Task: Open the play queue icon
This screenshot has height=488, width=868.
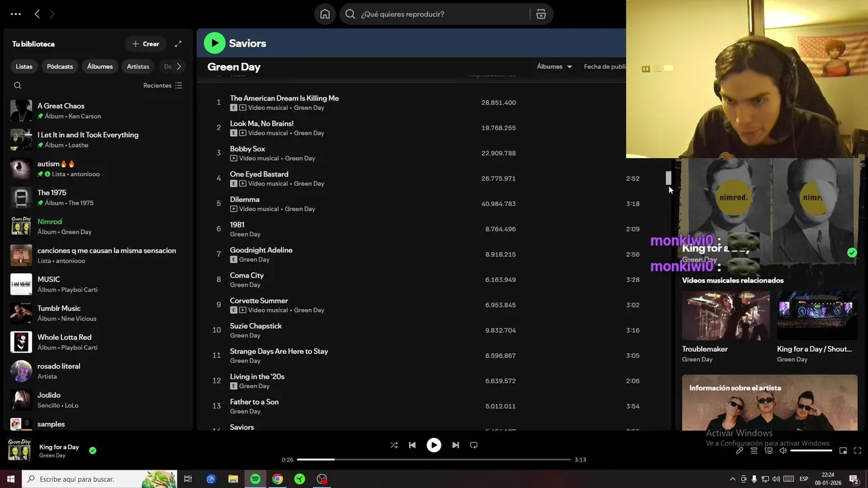Action: [753, 451]
